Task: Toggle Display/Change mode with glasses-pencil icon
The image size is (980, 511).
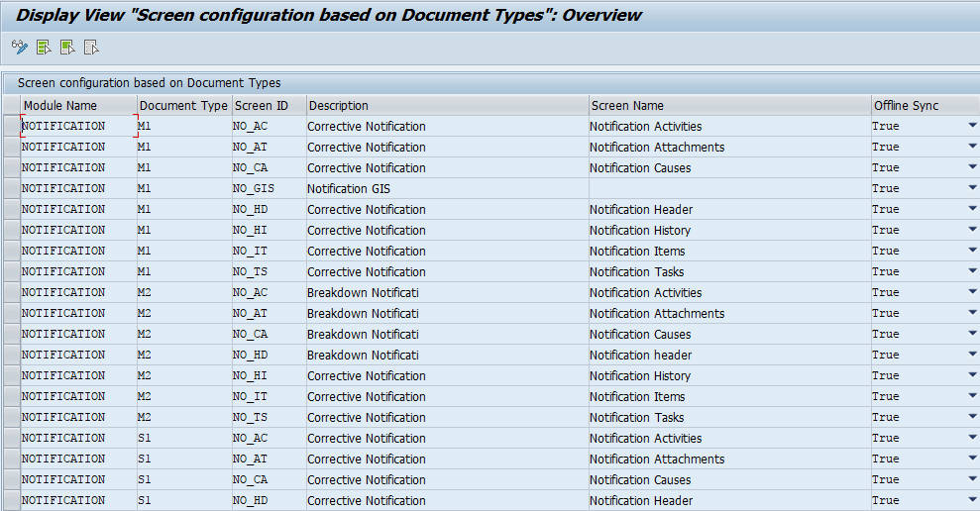Action: click(x=19, y=48)
